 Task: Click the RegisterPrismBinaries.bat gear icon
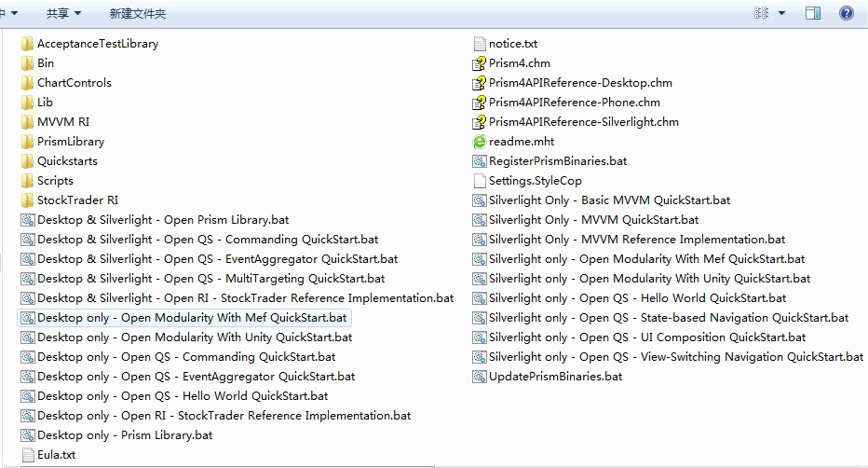(x=480, y=161)
